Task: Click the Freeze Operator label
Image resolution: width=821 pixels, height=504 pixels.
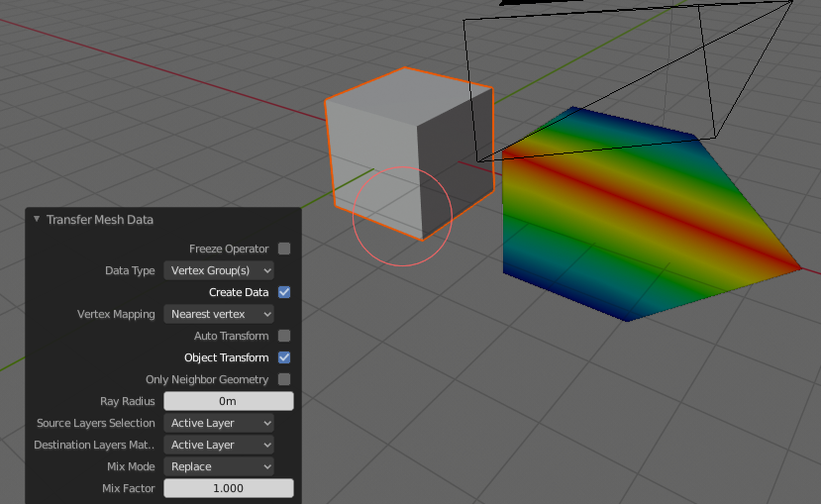Action: (229, 249)
